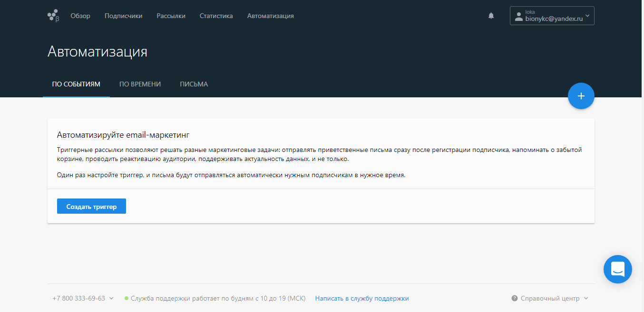This screenshot has height=312, width=644.
Task: Open the live chat widget
Action: point(617,269)
